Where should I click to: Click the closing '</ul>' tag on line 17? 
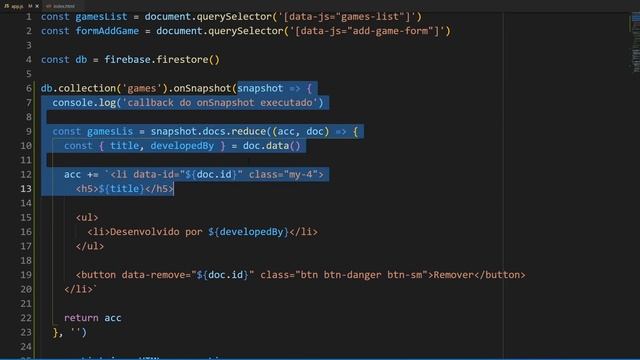click(x=90, y=246)
